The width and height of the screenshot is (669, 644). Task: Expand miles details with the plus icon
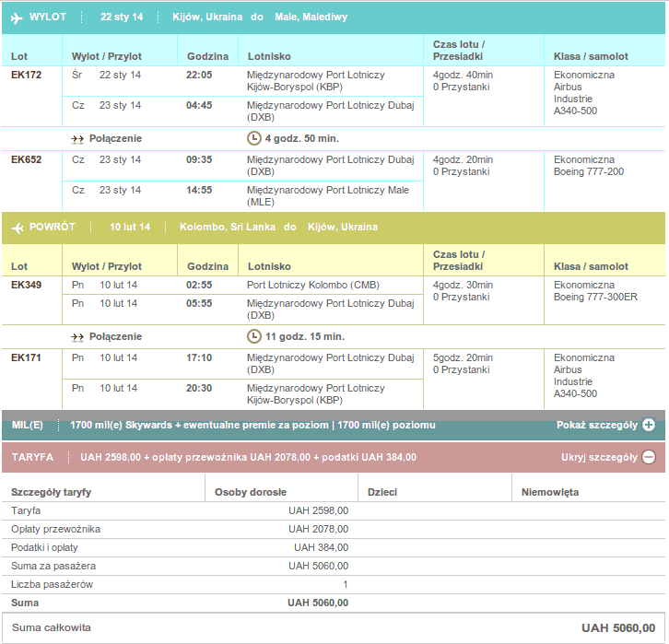pos(649,425)
